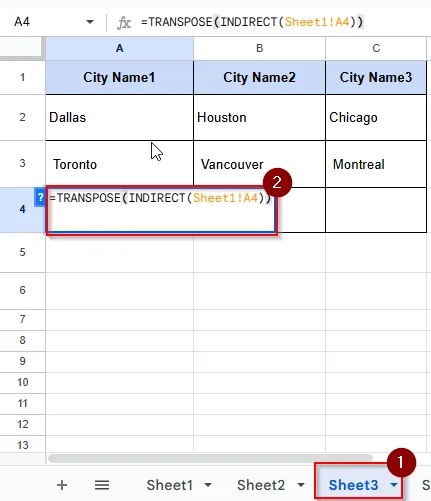The height and width of the screenshot is (501, 431).
Task: Switch to the Sheet2 tab
Action: tap(261, 485)
